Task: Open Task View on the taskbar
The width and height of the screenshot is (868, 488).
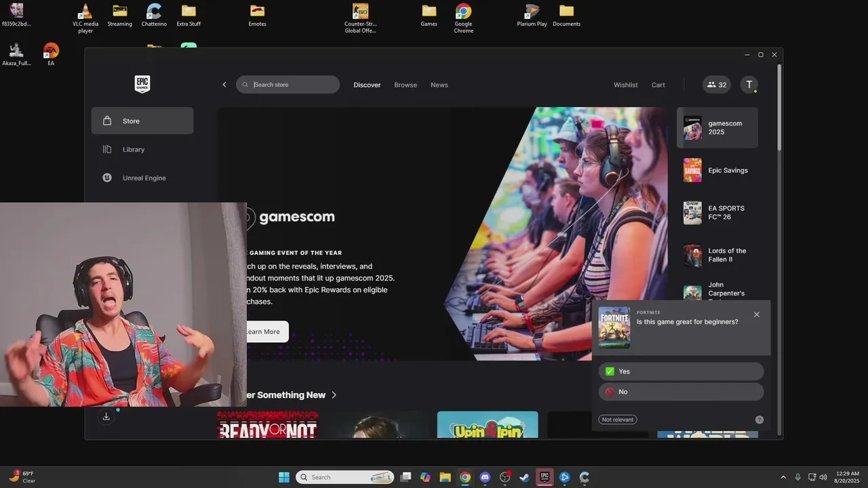Action: pos(406,477)
